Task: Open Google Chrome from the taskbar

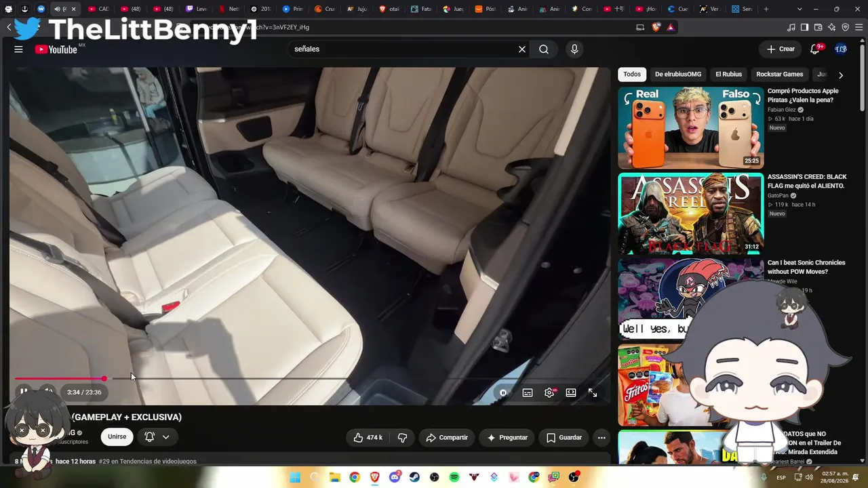Action: click(x=355, y=477)
